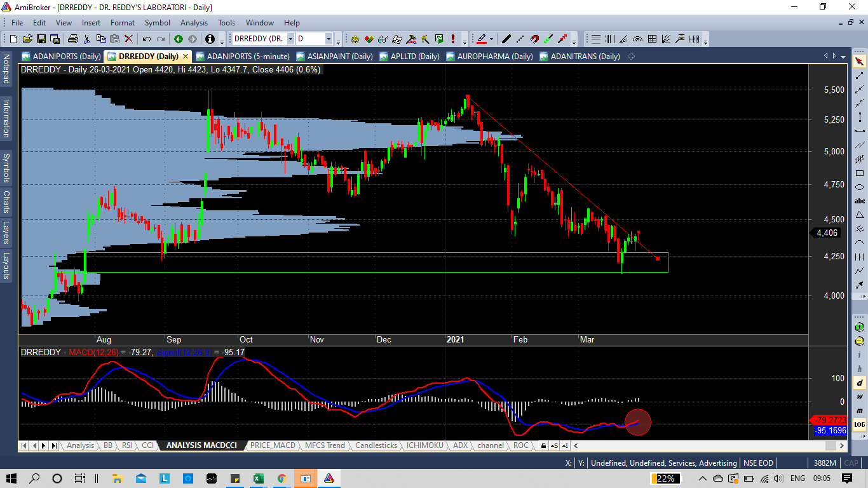Viewport: 868px width, 488px height.
Task: Open the Information side panel
Action: tap(6, 118)
